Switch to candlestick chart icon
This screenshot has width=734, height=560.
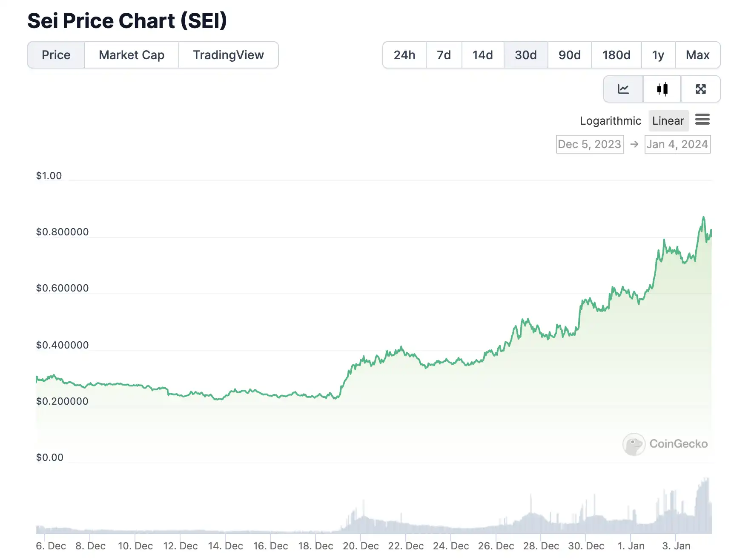click(662, 89)
